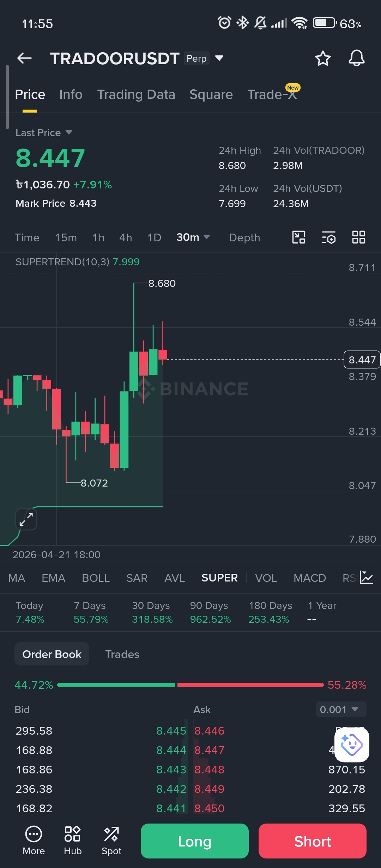Open chart settings icon
The height and width of the screenshot is (868, 381).
(x=329, y=237)
